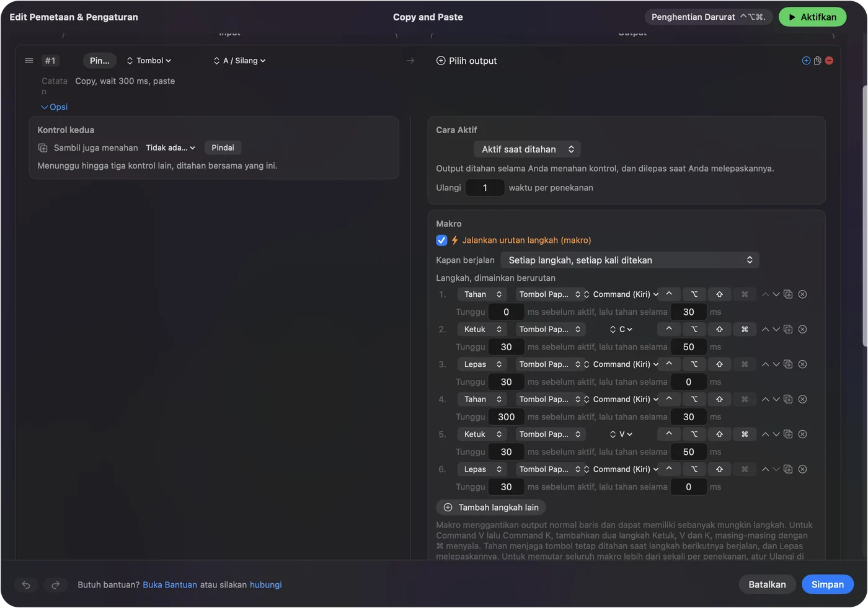Delete macro step 5 with its circled X
The height and width of the screenshot is (608, 868).
(x=802, y=434)
